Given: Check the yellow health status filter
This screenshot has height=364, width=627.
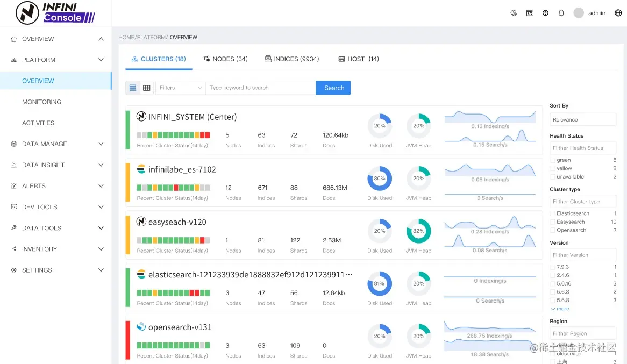Looking at the screenshot, I should point(553,168).
